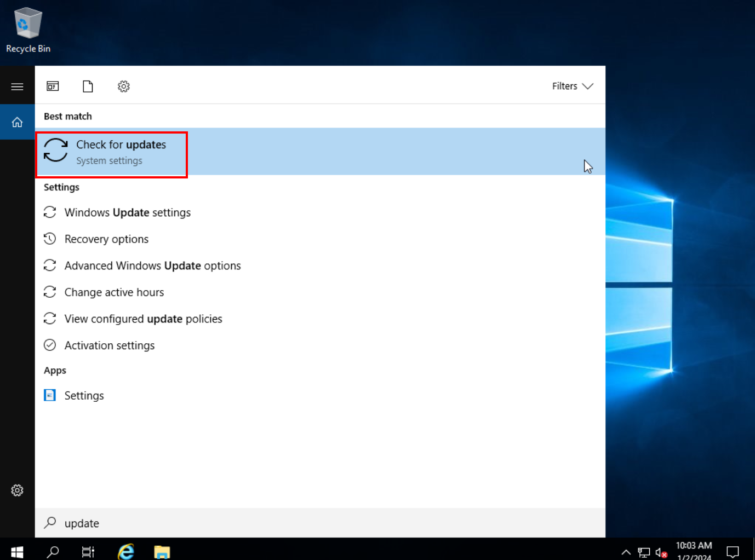The image size is (755, 560).
Task: Launch the Settings app result
Action: point(84,396)
